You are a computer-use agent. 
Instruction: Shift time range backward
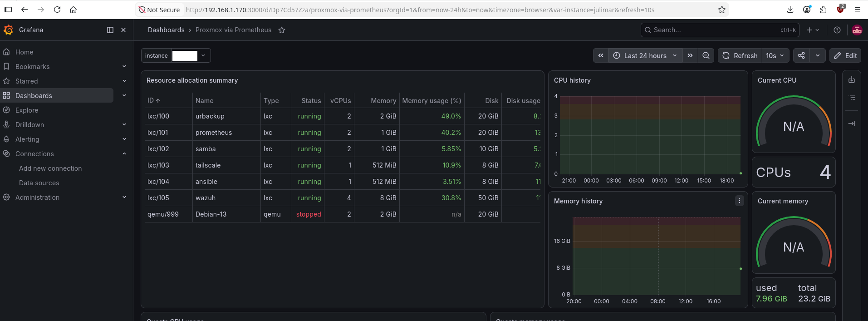[x=601, y=55]
